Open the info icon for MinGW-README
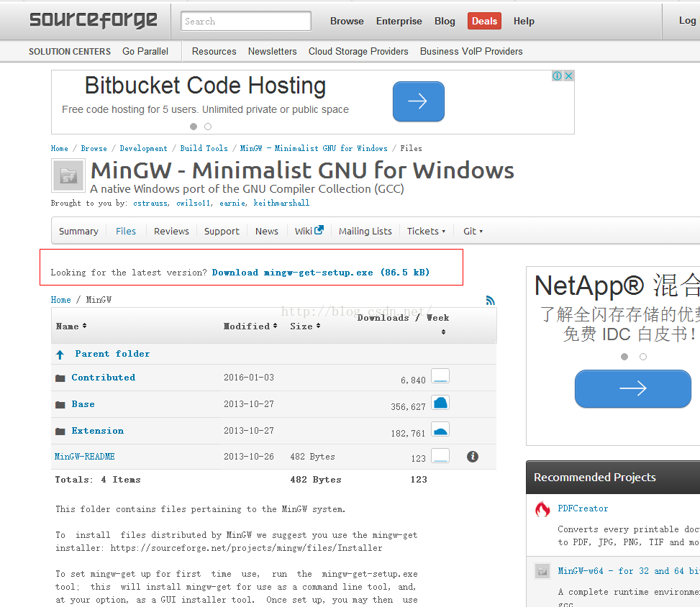Screen dimensions: 700x607 tap(473, 457)
